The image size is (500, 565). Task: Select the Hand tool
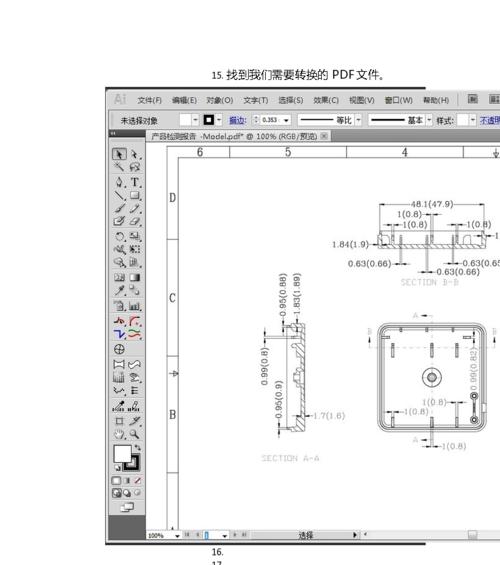(x=119, y=434)
